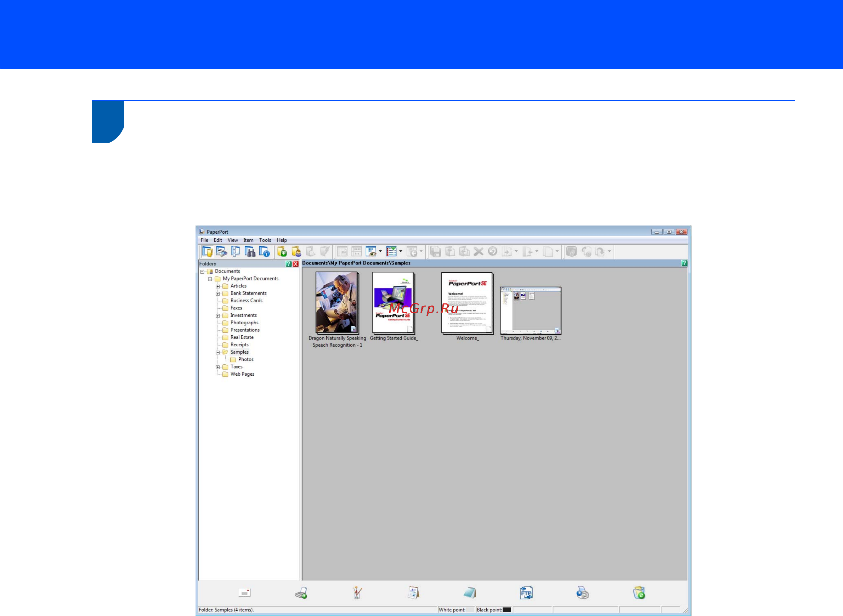Click the paint brushes cup icon

[x=357, y=593]
